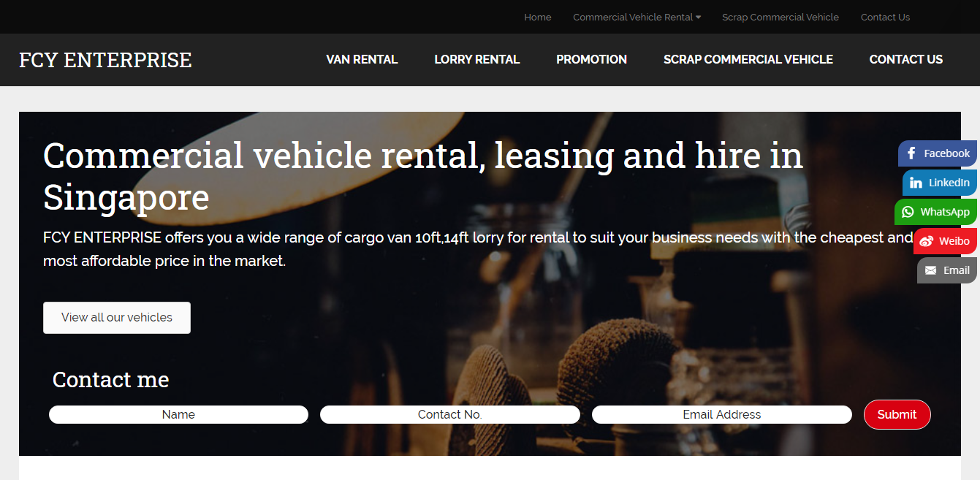Screen dimensions: 980x480
Task: Click the View all our vehicles button
Action: 117,318
